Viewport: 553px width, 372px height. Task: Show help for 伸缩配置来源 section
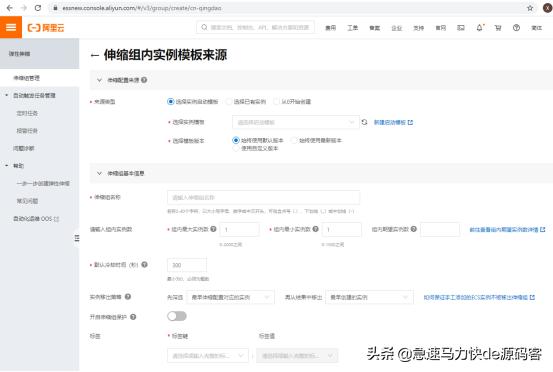click(144, 80)
